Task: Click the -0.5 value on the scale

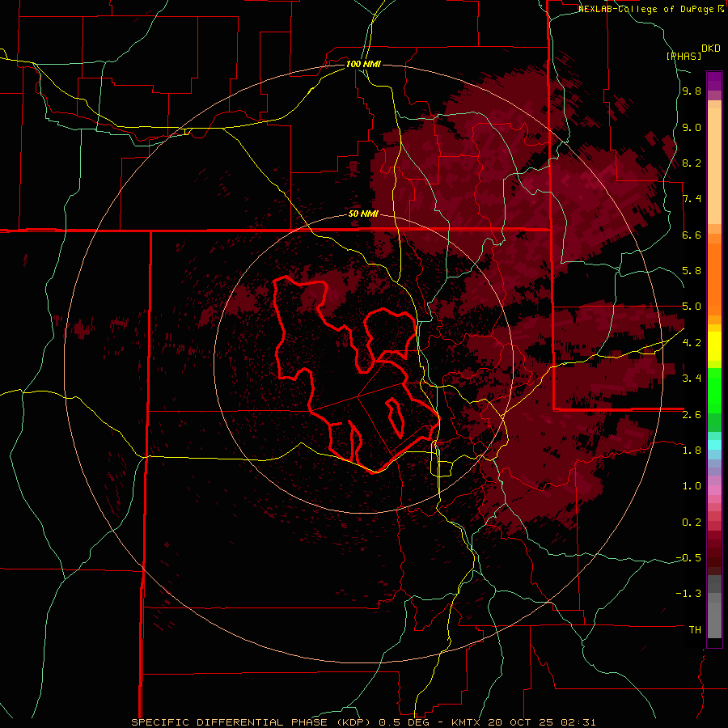Action: tap(688, 558)
